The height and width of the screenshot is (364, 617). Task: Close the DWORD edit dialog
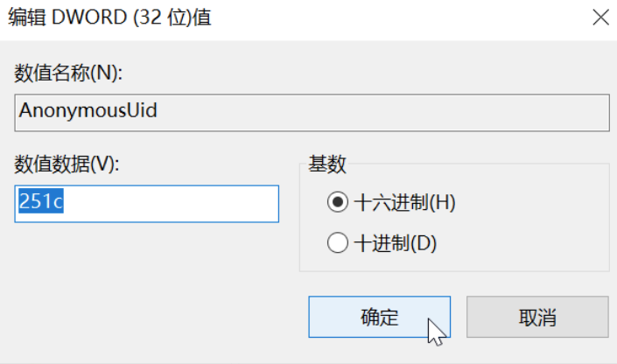pyautogui.click(x=599, y=17)
